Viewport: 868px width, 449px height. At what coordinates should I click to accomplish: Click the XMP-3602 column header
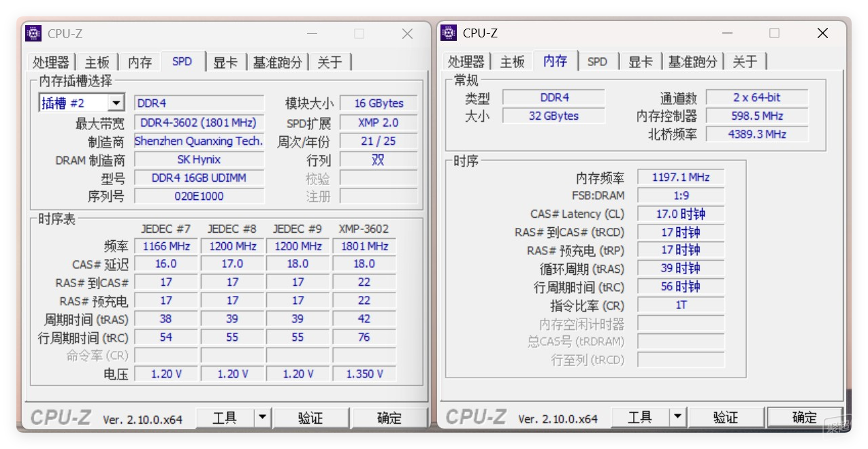[364, 229]
